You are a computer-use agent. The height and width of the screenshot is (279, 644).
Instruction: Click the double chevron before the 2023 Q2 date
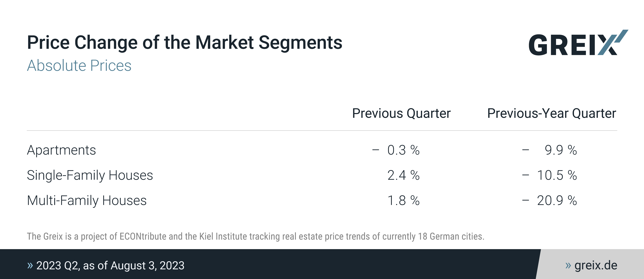[x=30, y=265]
